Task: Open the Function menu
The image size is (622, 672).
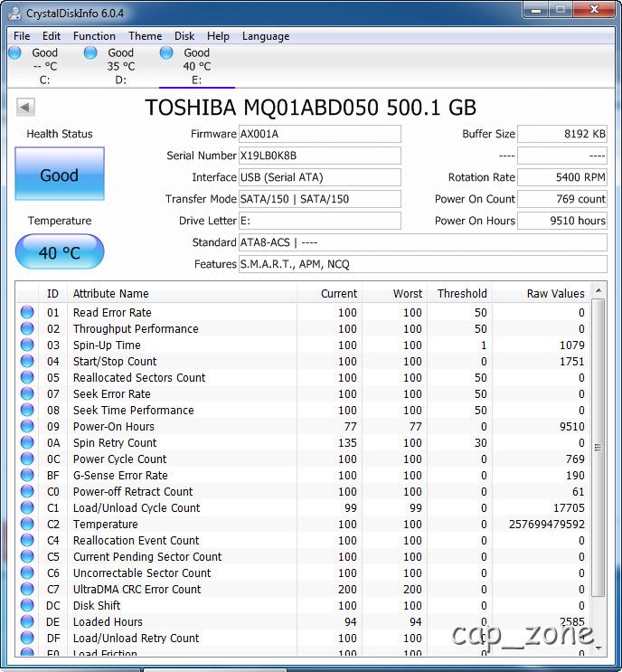Action: coord(94,36)
